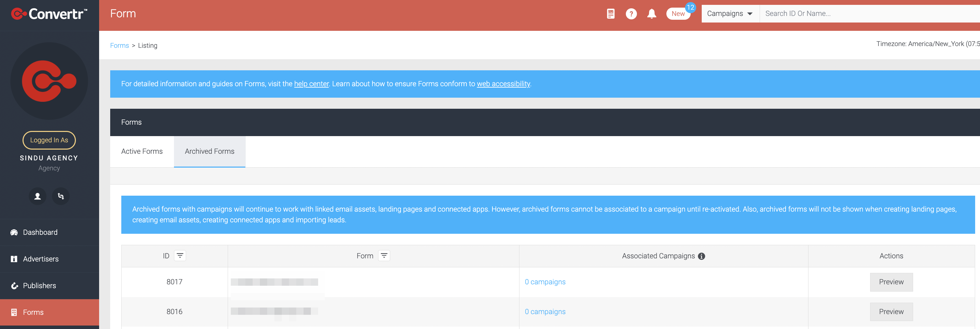Open the web accessibility link
The image size is (980, 329).
point(503,84)
